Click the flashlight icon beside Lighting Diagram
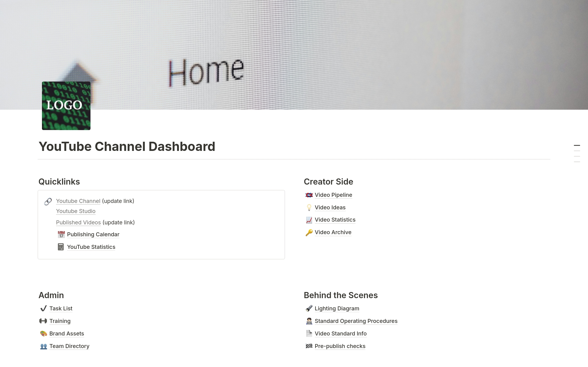This screenshot has height=367, width=588. click(x=309, y=309)
